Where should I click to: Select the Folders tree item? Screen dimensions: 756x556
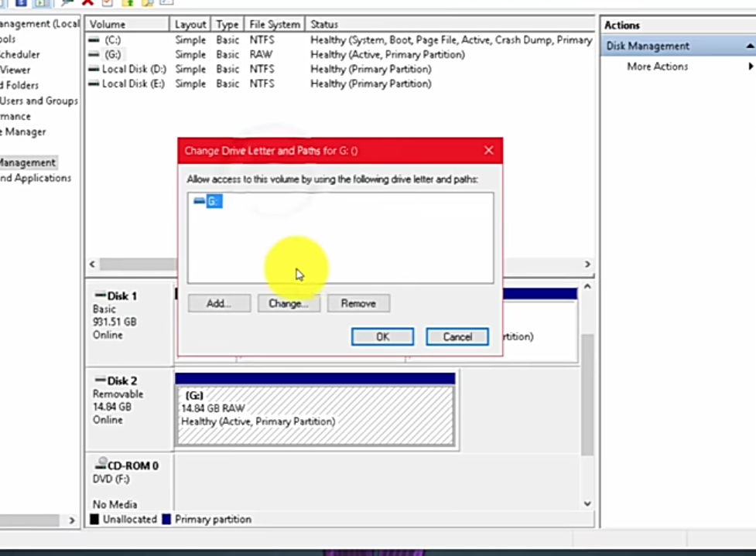point(19,86)
